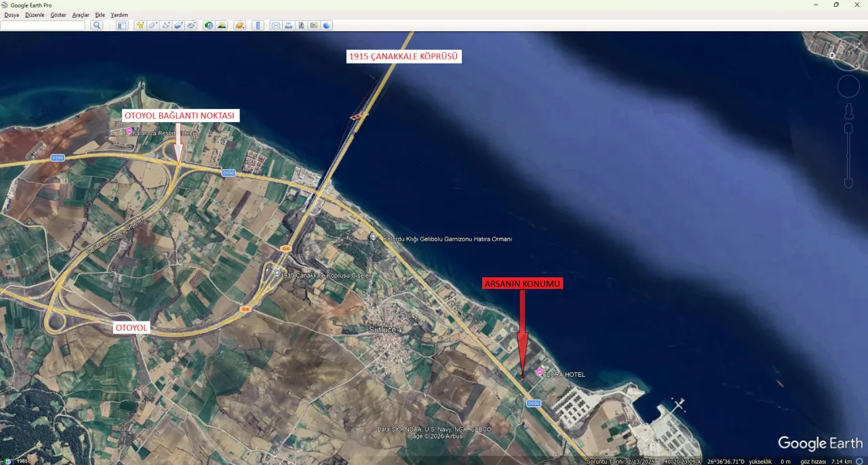Click the View in Google Maps icon
868x465 pixels.
pyautogui.click(x=314, y=25)
